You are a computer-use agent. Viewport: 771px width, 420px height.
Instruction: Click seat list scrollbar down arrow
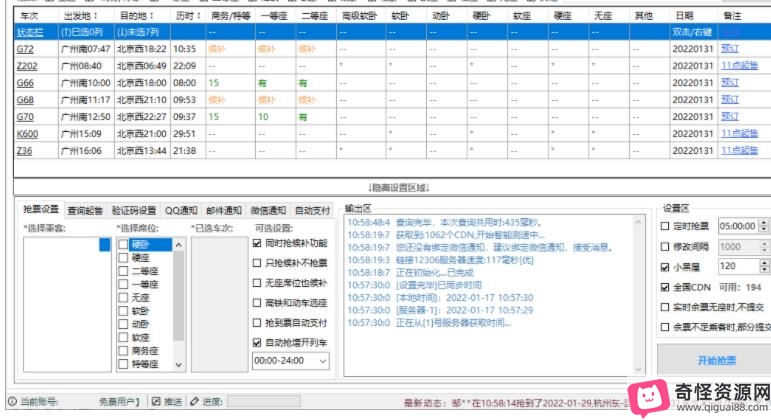178,364
